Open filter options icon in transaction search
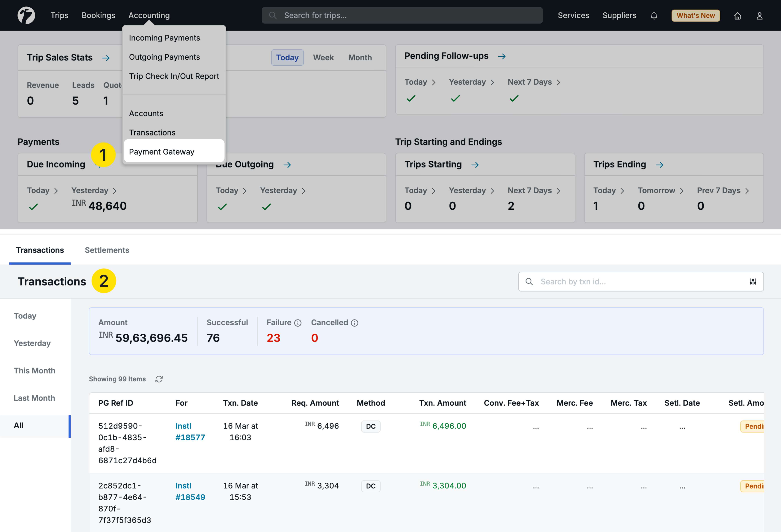This screenshot has height=532, width=781. click(753, 281)
